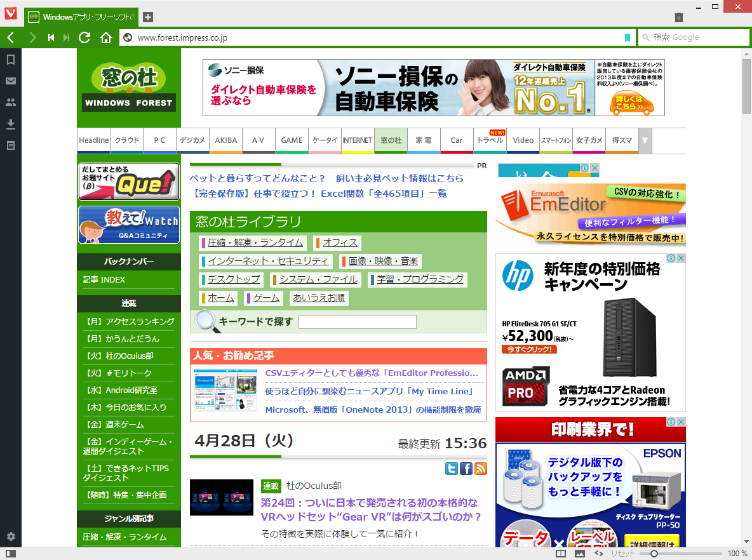Toggle image loading in the status bar

pos(579,553)
